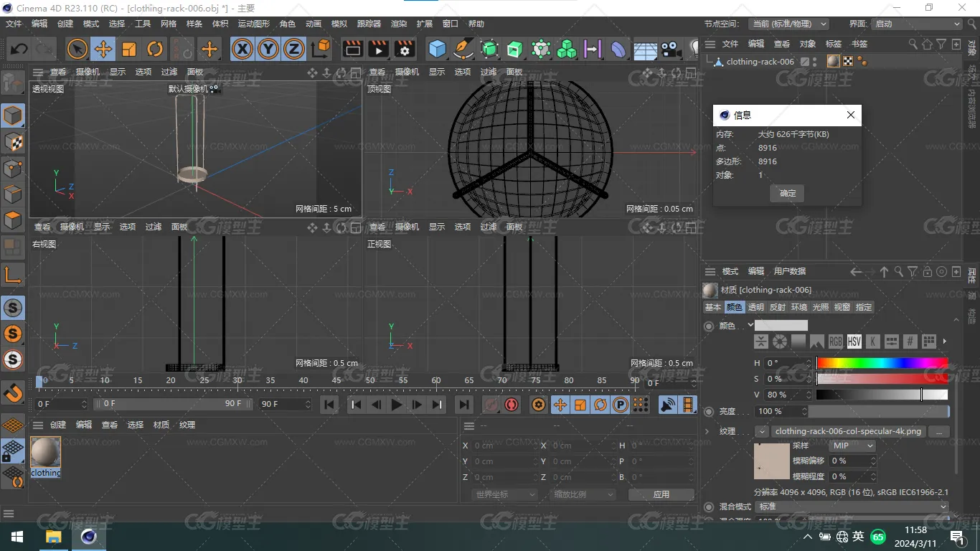Select clothing-rack-006 in object manager

[x=760, y=62]
